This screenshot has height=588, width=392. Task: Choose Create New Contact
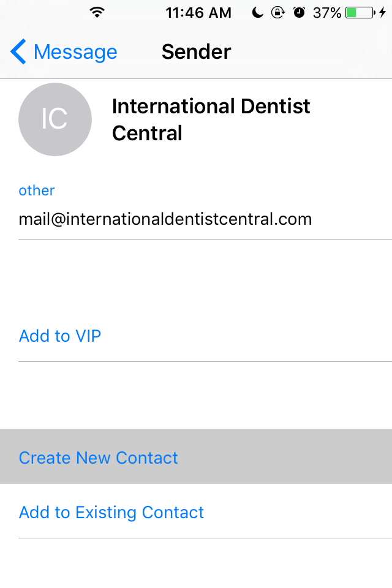pos(196,456)
